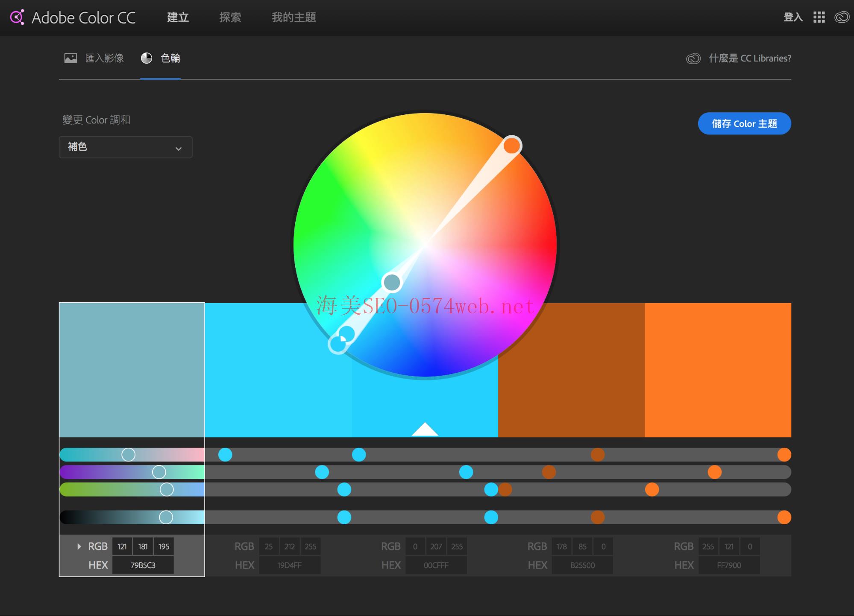Click the brightness slider handle for base color
The height and width of the screenshot is (616, 854).
[165, 517]
